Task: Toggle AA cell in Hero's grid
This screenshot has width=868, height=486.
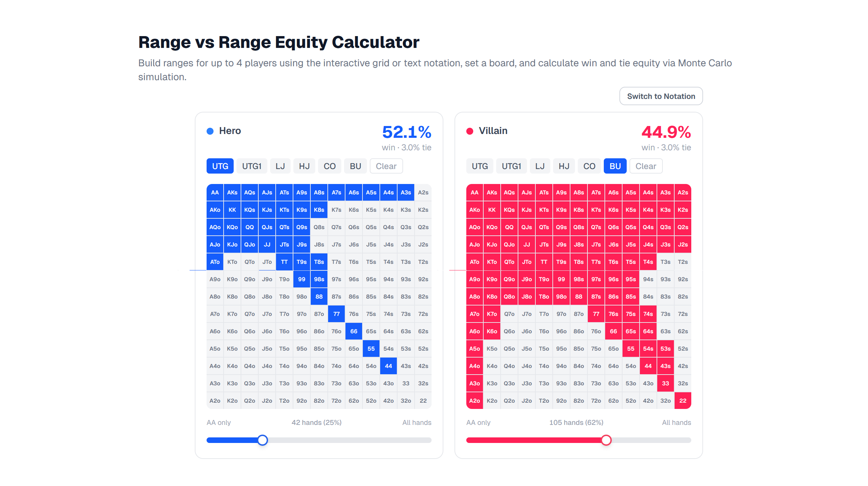Action: point(215,193)
